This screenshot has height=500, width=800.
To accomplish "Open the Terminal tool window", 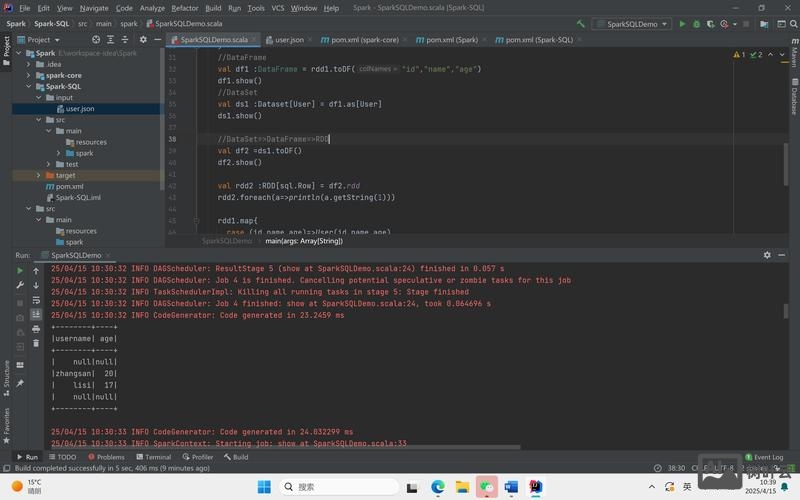I will (153, 457).
